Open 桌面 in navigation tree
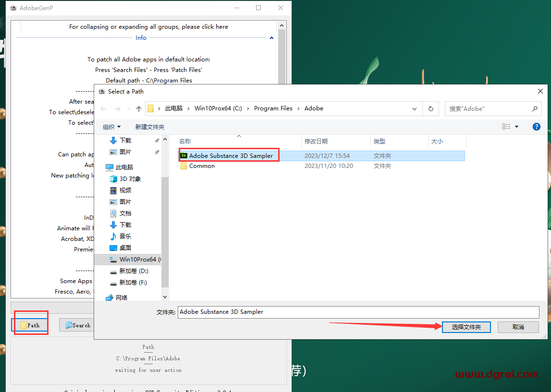This screenshot has height=392, width=551. pos(125,248)
